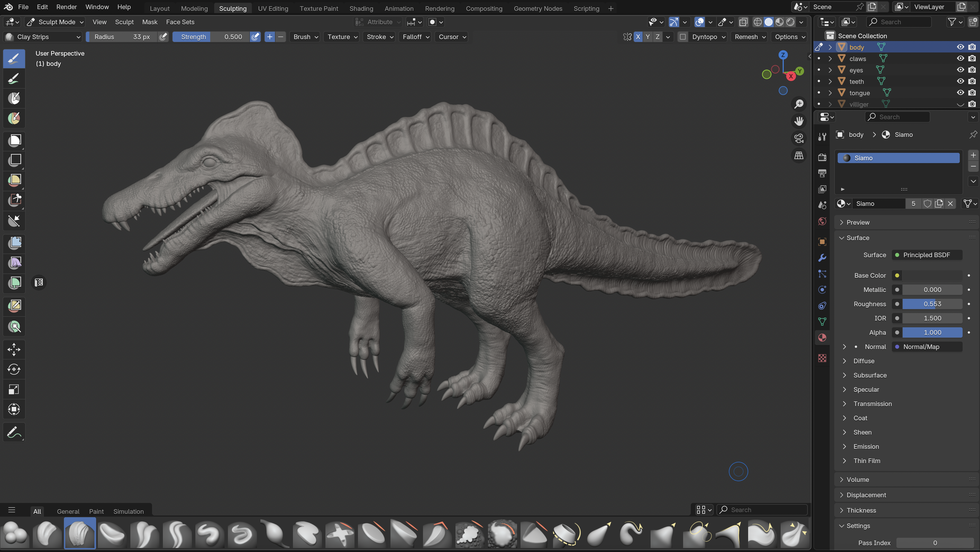Open the Face Sets menu
Image resolution: width=980 pixels, height=552 pixels.
pyautogui.click(x=180, y=22)
